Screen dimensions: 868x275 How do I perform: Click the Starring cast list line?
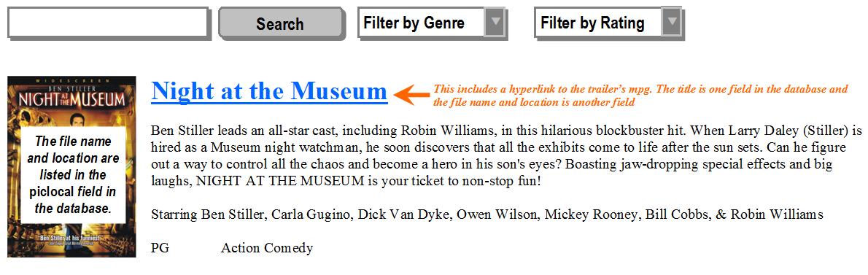pyautogui.click(x=487, y=214)
